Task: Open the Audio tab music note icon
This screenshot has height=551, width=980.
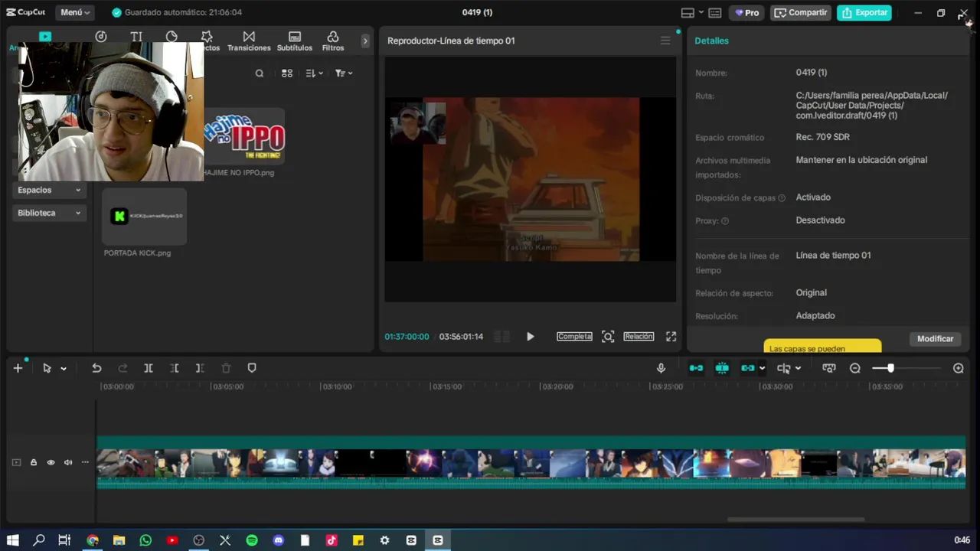Action: tap(101, 37)
